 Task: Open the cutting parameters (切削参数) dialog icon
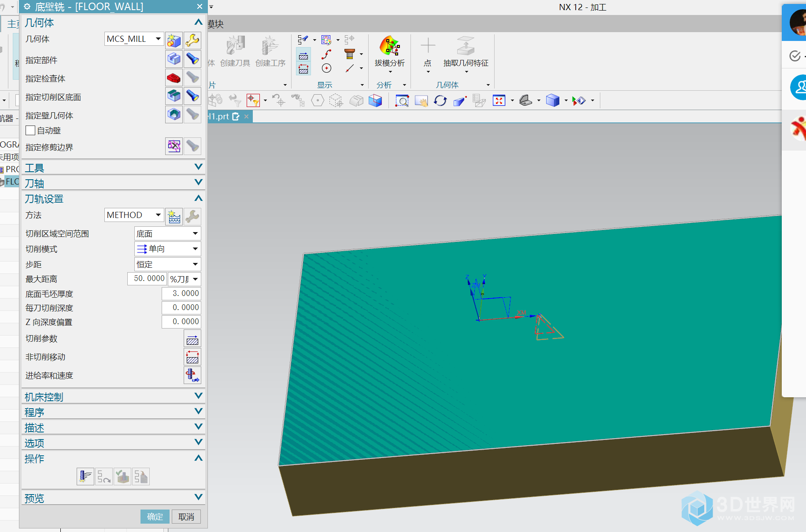tap(192, 338)
